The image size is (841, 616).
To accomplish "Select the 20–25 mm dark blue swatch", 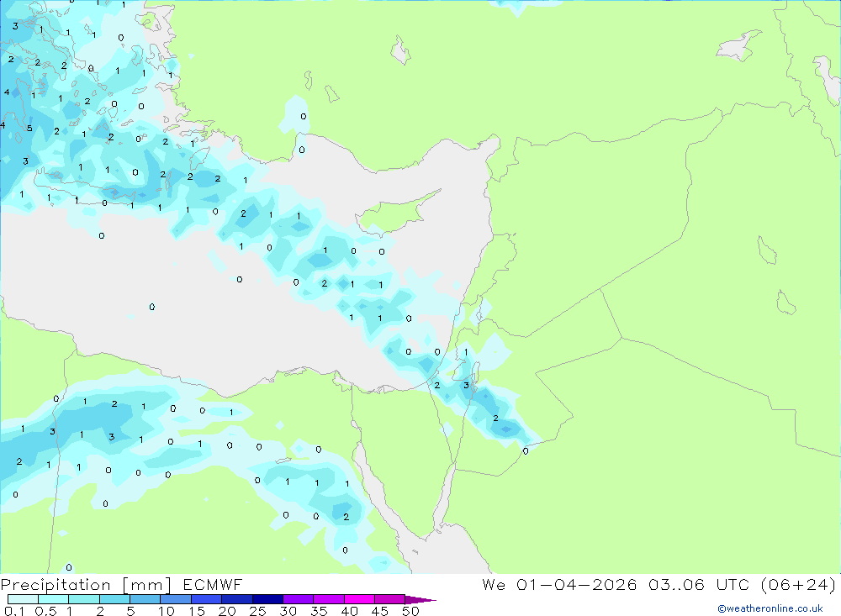I will (236, 599).
